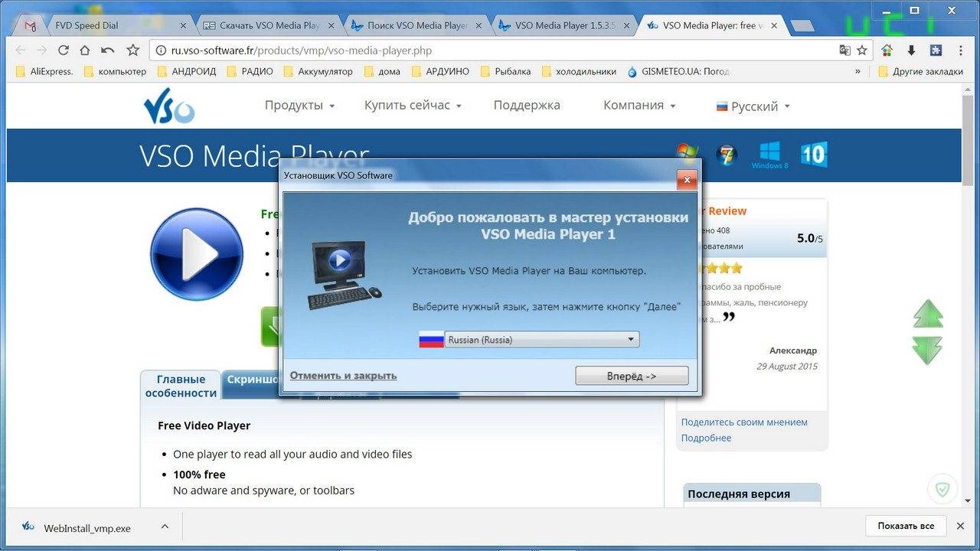Open the AliExpress bookmark

[x=44, y=71]
